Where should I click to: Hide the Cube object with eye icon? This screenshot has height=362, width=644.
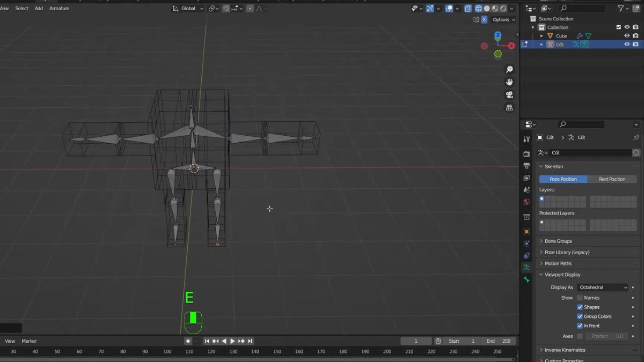pos(627,36)
